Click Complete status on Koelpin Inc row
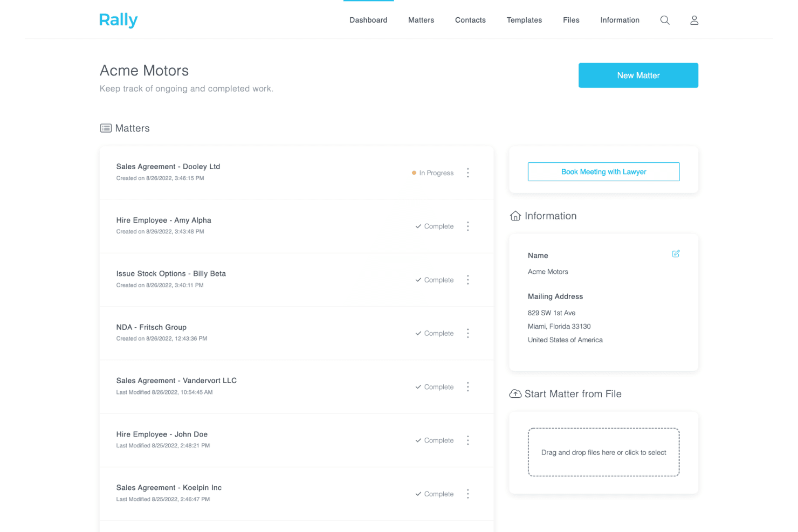Viewport: 798px width, 532px height. (x=435, y=494)
